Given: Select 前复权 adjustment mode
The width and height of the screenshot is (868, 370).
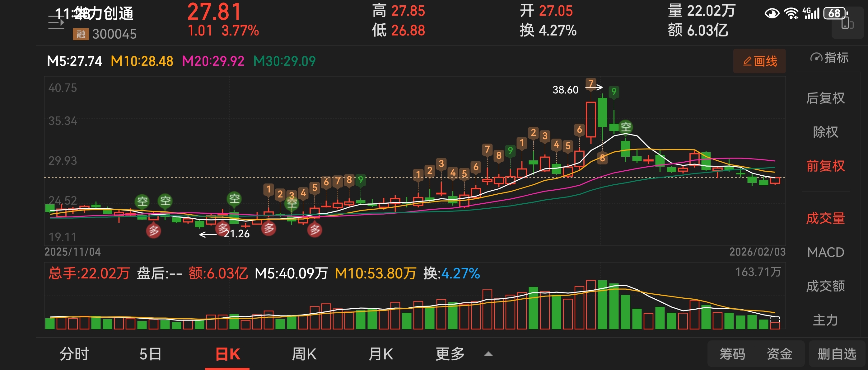Looking at the screenshot, I should coord(825,166).
